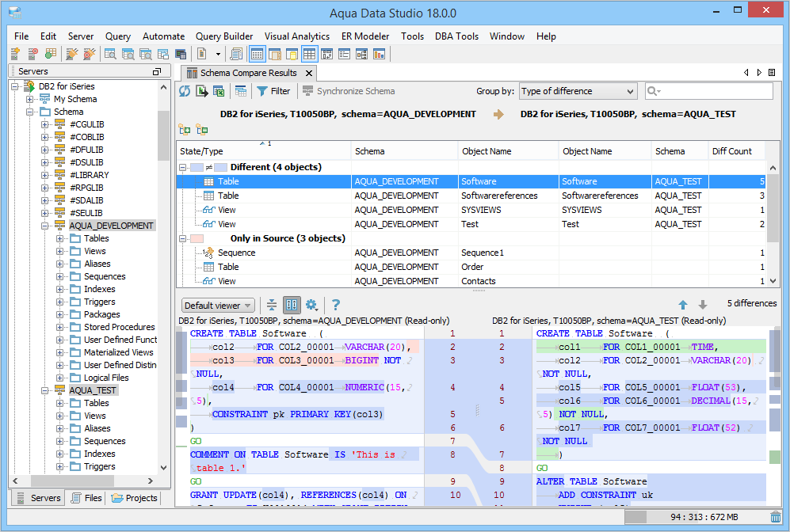Toggle the highlighted table grid view button

[x=309, y=54]
